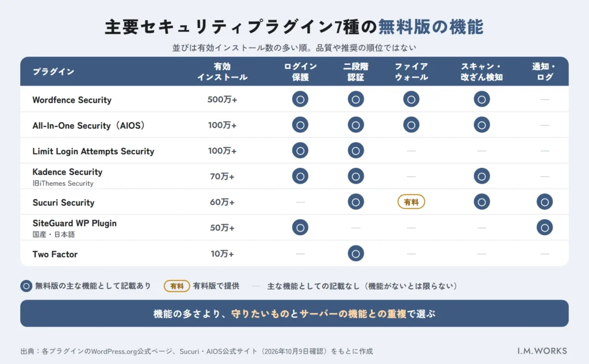The image size is (589, 364).
Task: Click the 70万+ install count
Action: tap(223, 177)
